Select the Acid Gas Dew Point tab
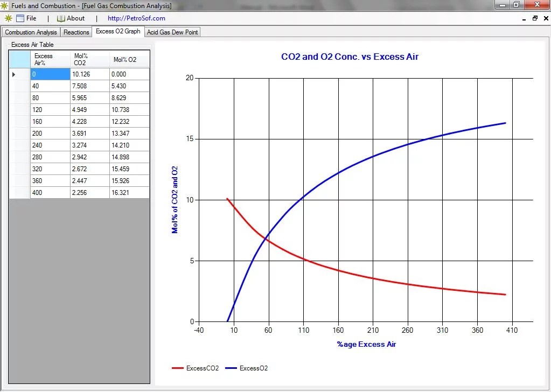The width and height of the screenshot is (551, 392). coord(172,32)
